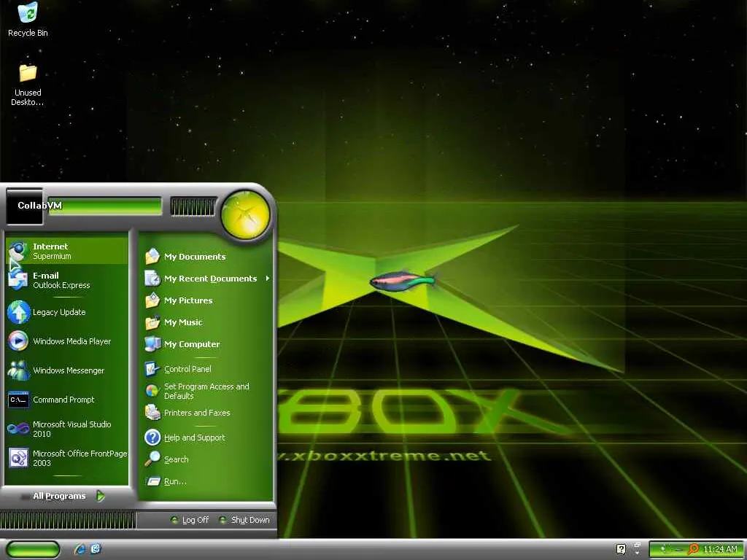Click orange magnifier tray icon

coord(694,550)
